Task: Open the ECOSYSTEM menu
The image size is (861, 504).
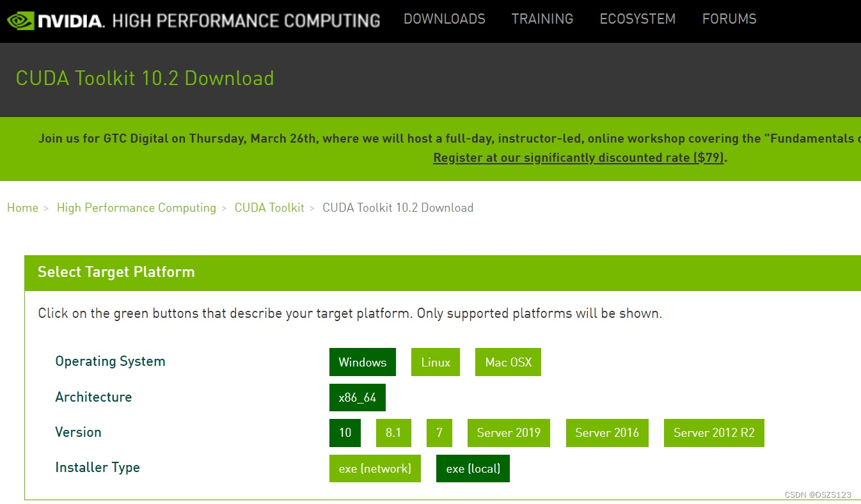Action: (638, 19)
